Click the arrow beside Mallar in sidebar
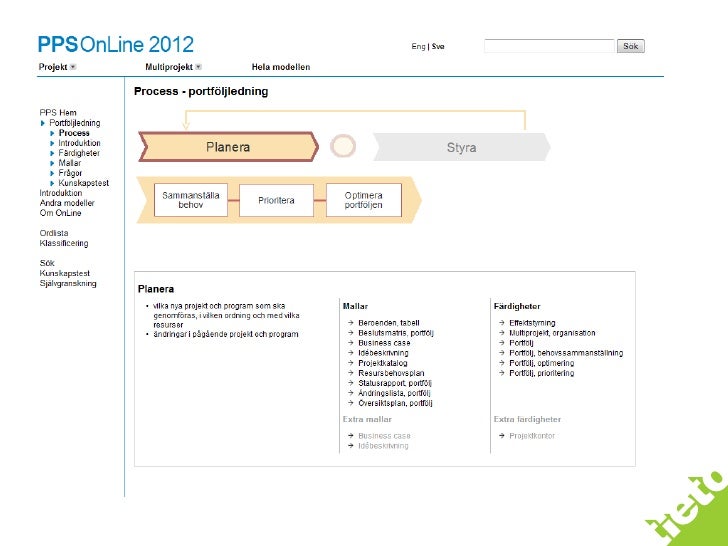The width and height of the screenshot is (728, 546). [x=52, y=163]
